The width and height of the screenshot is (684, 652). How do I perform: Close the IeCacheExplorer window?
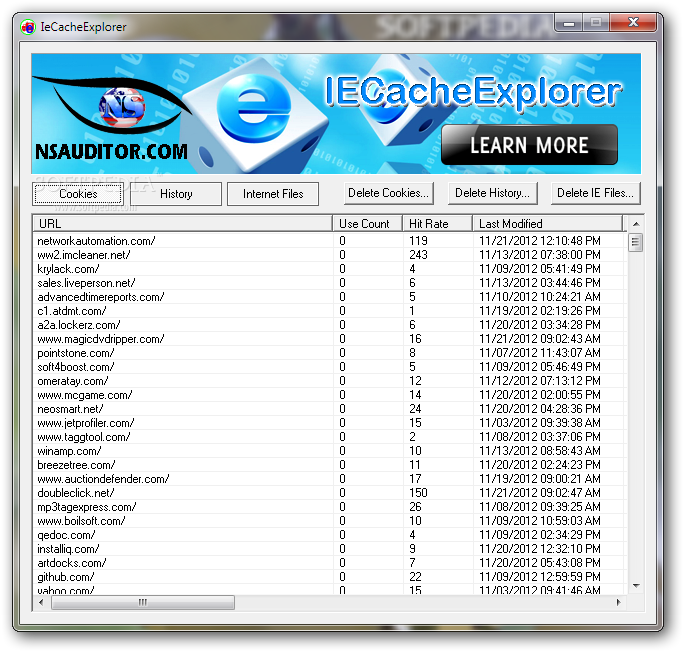(633, 23)
